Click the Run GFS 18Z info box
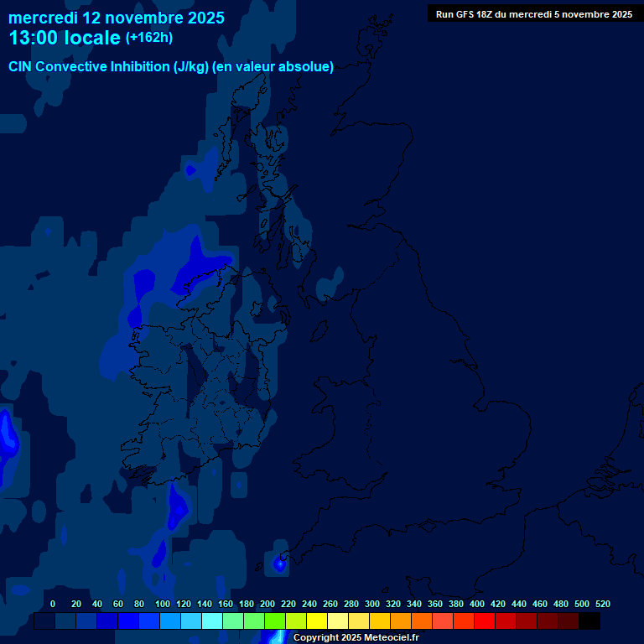Viewport: 644px width, 644px height. (534, 14)
